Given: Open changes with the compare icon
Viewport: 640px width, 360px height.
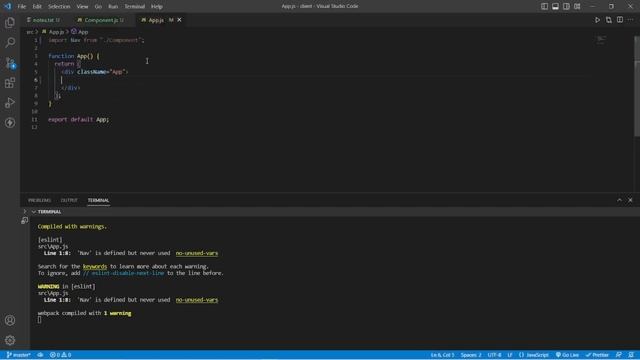Looking at the screenshot, I should (609, 20).
